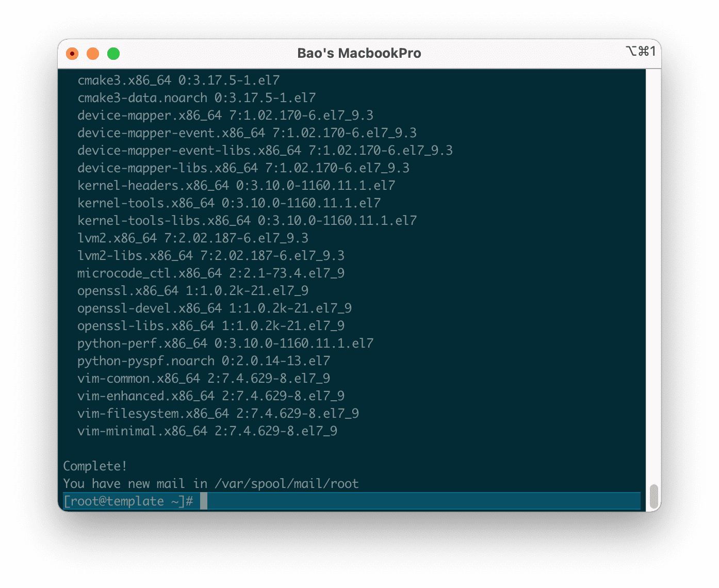
Task: Click the scrollbar thumb on right edge
Action: [655, 495]
